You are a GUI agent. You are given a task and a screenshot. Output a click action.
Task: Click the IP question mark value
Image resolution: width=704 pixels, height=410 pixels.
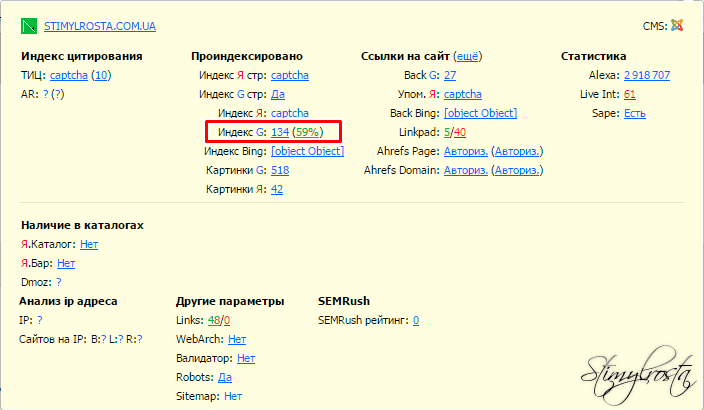pyautogui.click(x=40, y=320)
